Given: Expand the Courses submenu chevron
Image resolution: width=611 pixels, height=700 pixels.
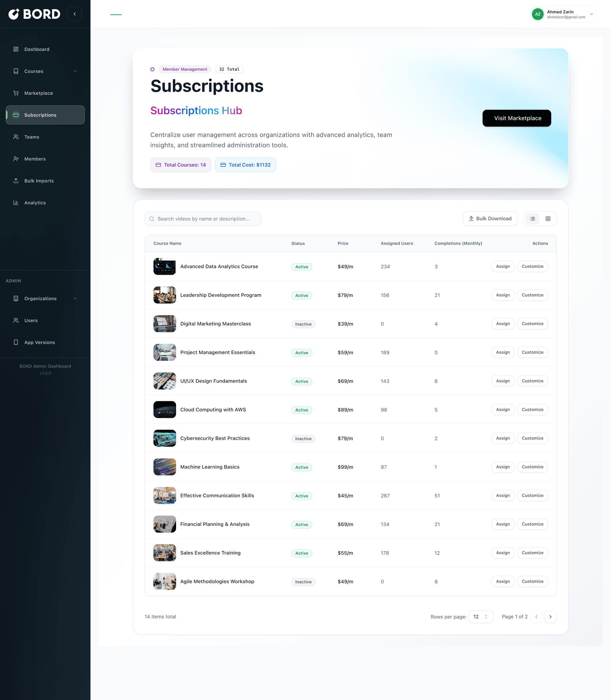Looking at the screenshot, I should click(75, 71).
